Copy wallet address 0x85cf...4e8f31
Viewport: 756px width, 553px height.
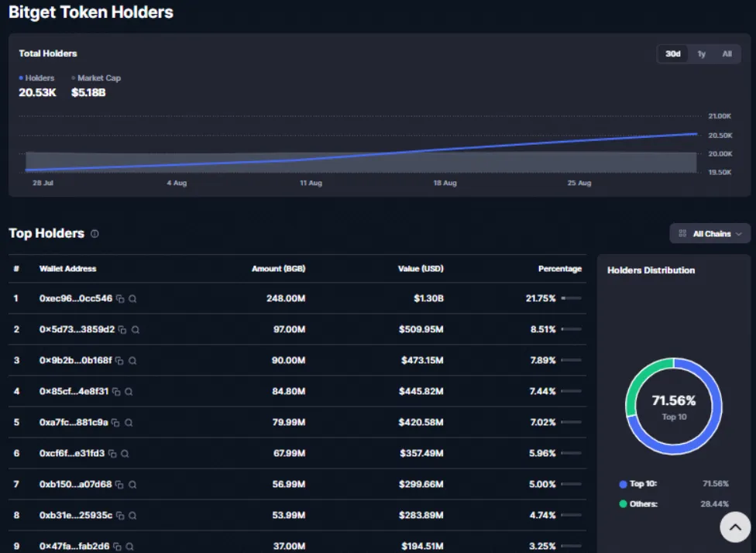click(x=116, y=391)
